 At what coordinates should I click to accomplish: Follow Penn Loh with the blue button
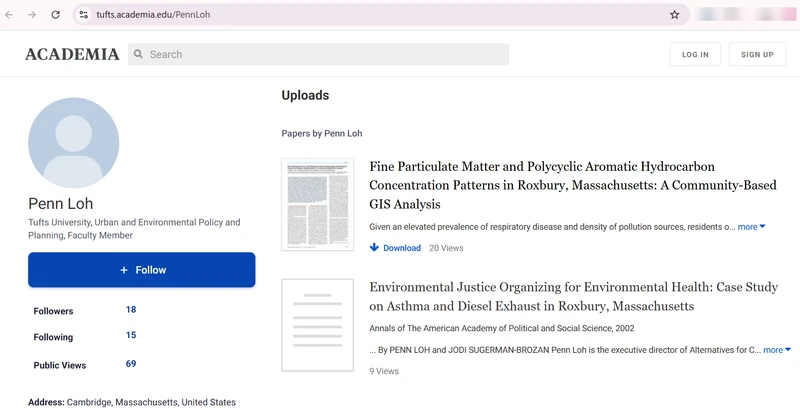pyautogui.click(x=142, y=270)
